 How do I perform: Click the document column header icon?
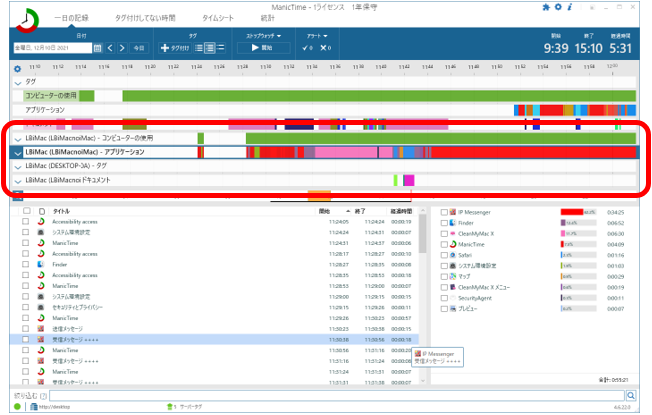click(x=42, y=211)
